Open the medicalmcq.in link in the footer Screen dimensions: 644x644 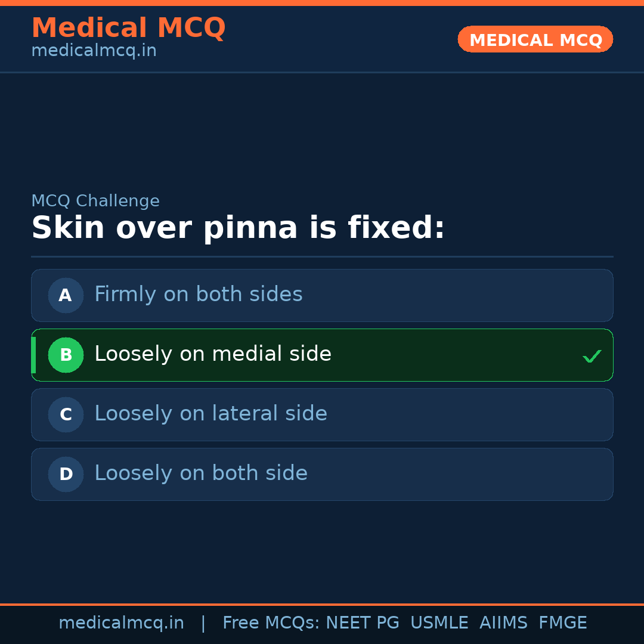121,623
